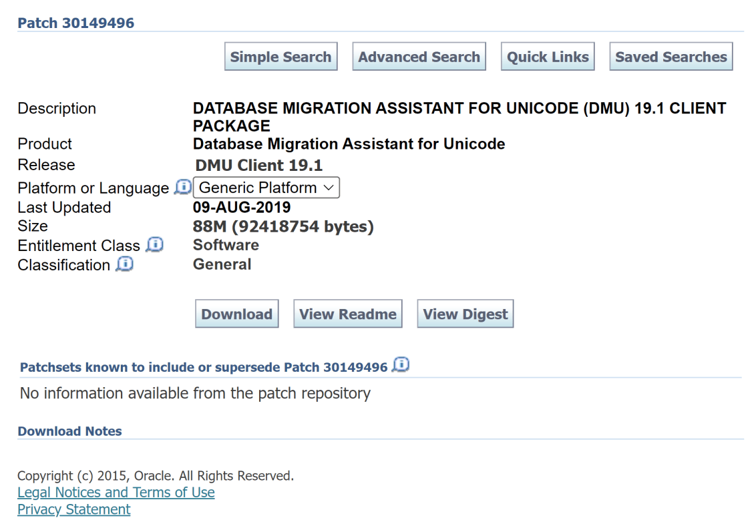756x532 pixels.
Task: Follow the Privacy Statement link
Action: 74,509
